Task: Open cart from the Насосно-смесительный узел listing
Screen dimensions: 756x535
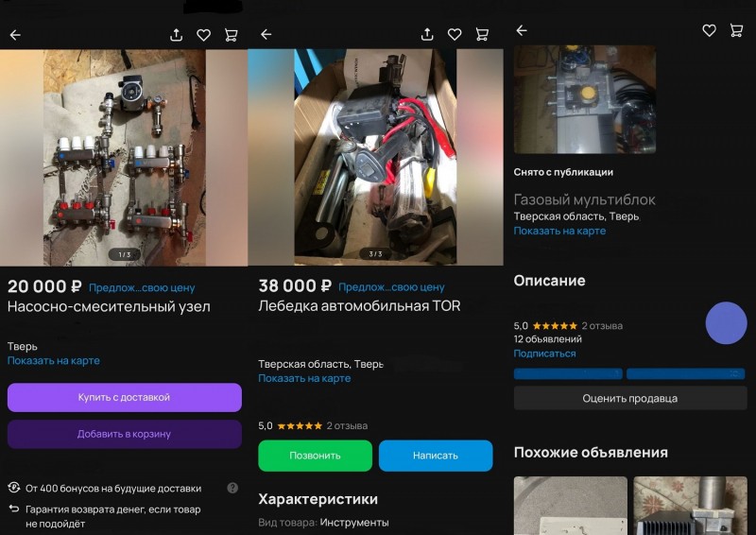Action: coord(231,35)
